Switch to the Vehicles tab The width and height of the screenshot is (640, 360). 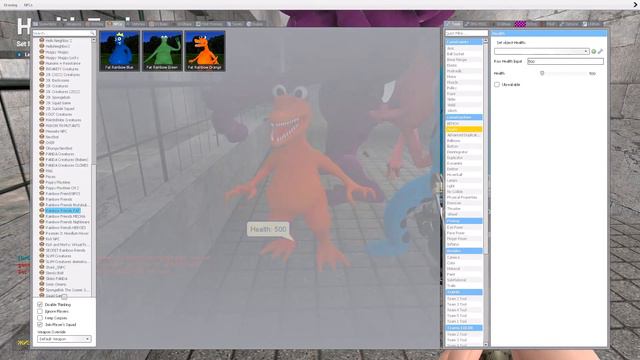pos(136,24)
